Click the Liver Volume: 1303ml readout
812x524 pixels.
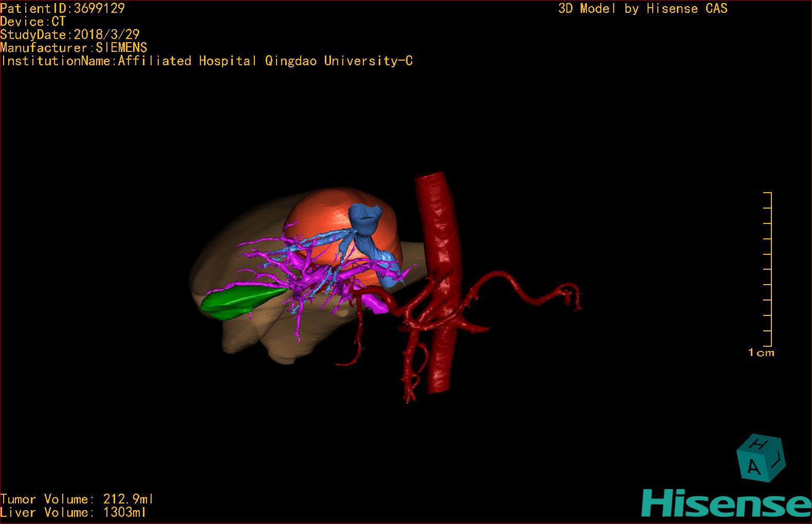pos(73,512)
